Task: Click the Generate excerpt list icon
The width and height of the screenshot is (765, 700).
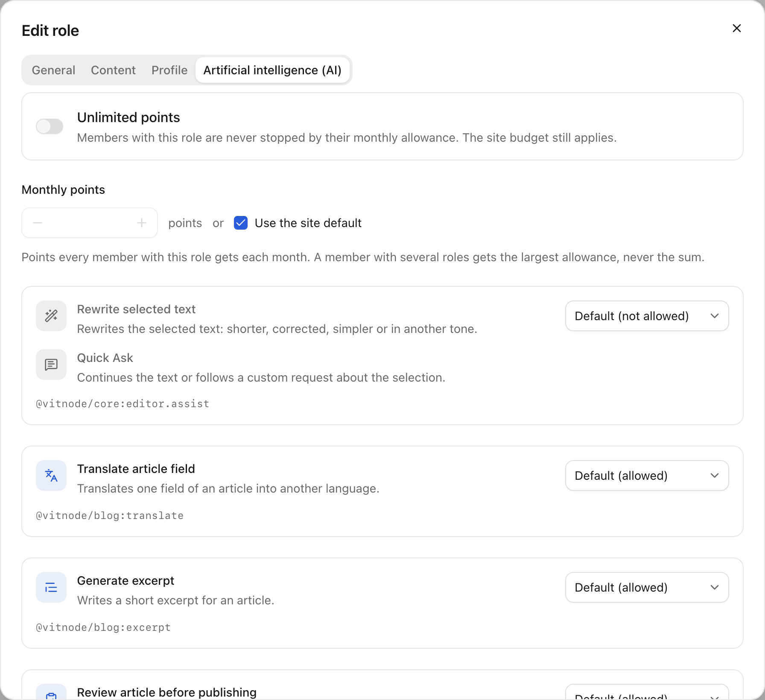Action: pyautogui.click(x=51, y=587)
